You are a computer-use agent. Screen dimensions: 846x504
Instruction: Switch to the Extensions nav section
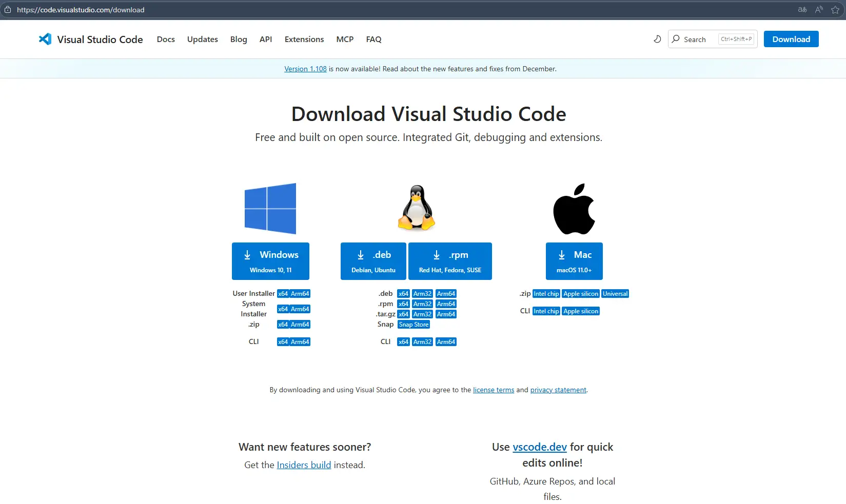coord(304,39)
